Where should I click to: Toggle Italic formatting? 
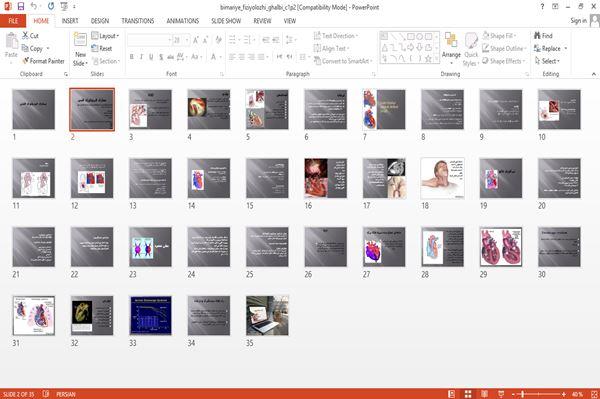[141, 57]
